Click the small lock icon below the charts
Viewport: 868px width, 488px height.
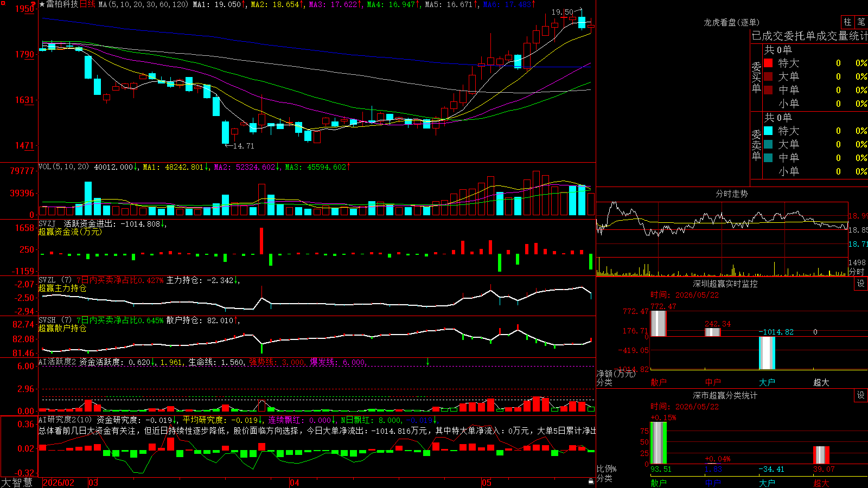pyautogui.click(x=591, y=481)
